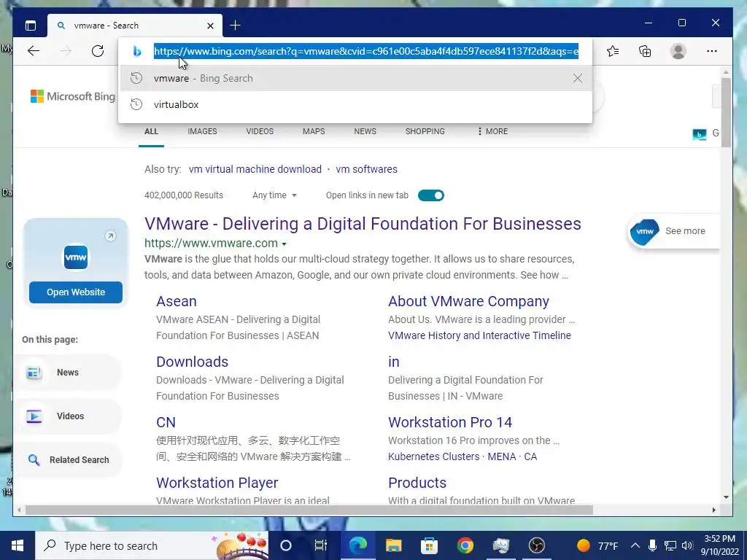Image resolution: width=747 pixels, height=560 pixels.
Task: Click the volume speaker tray icon
Action: 687,545
